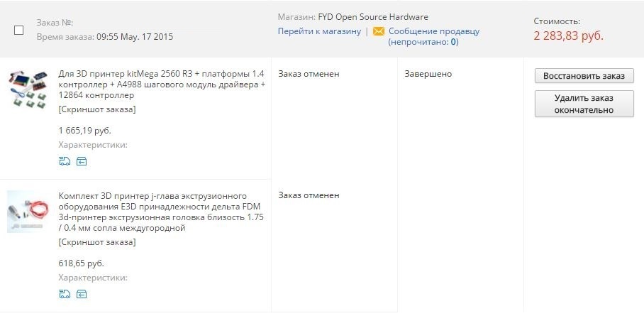Follow the Перейти к магазину link
The width and height of the screenshot is (644, 316).
coord(319,31)
